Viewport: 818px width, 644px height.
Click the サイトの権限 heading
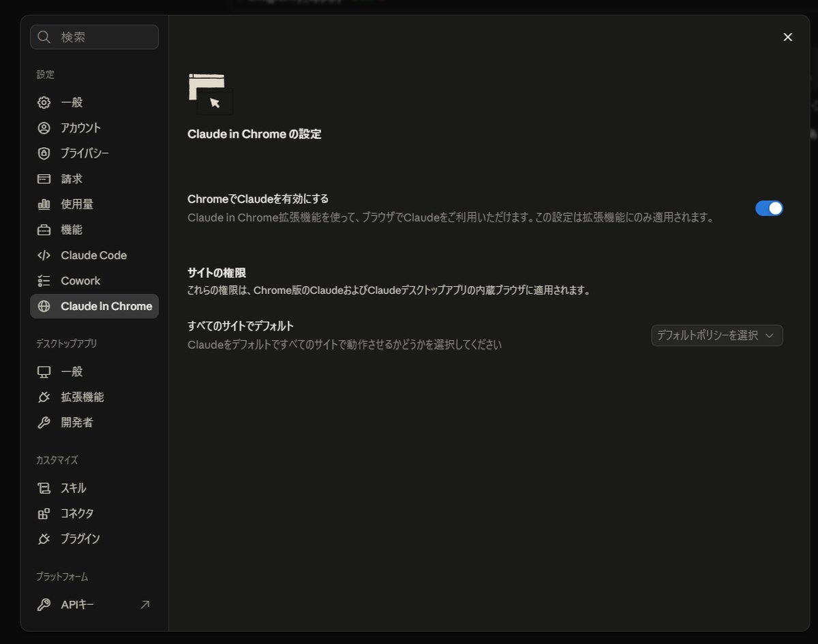pos(217,273)
